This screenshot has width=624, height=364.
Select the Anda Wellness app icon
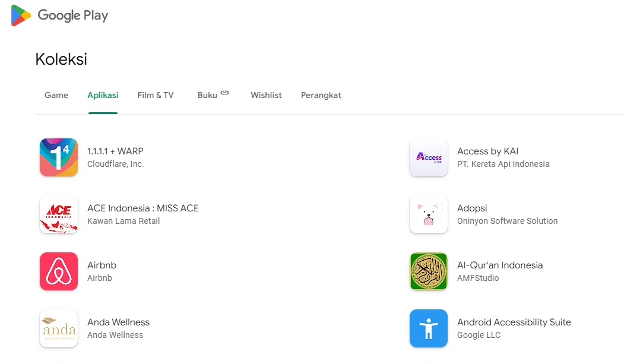pos(58,328)
